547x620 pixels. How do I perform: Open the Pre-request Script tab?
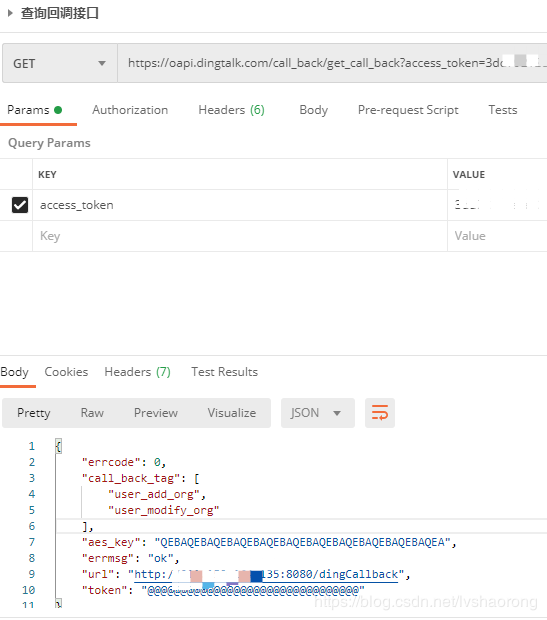(408, 110)
